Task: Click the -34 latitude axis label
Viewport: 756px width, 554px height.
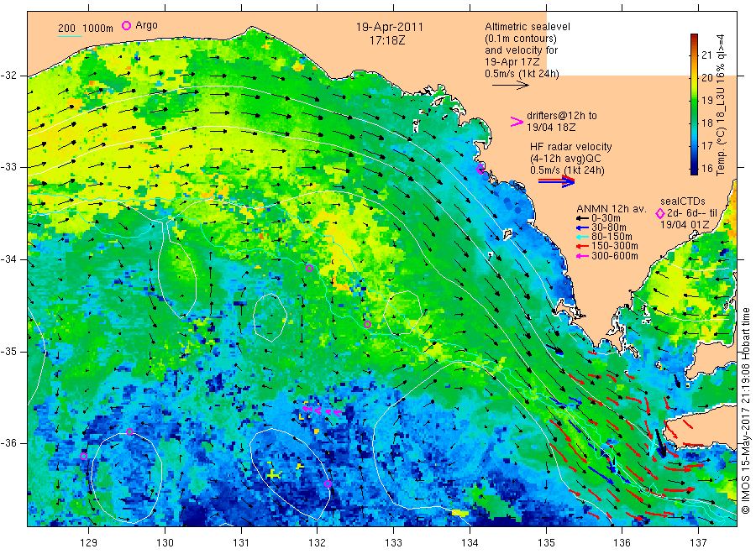Action: [x=8, y=259]
